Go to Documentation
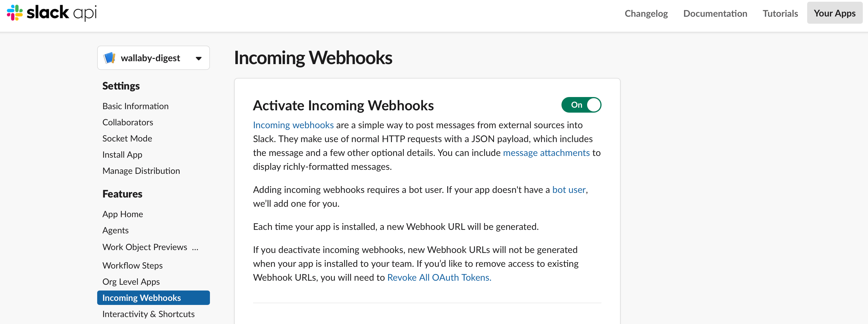This screenshot has width=868, height=324. (x=715, y=14)
